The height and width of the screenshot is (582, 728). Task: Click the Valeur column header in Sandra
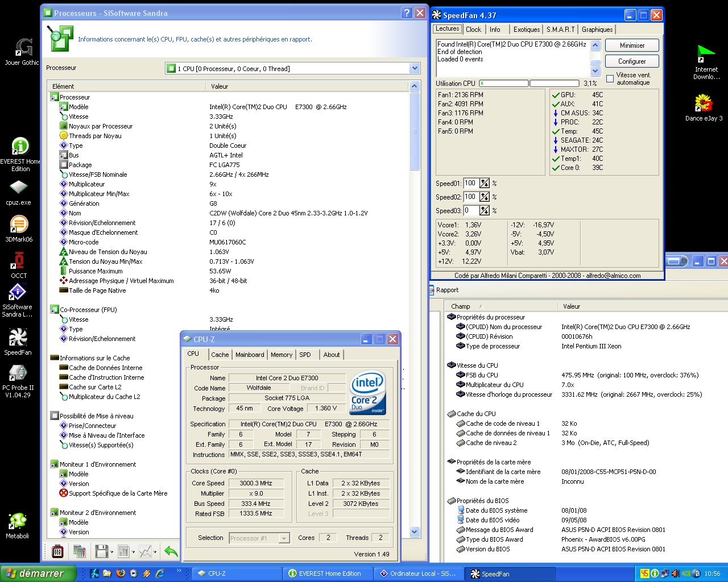pyautogui.click(x=305, y=86)
